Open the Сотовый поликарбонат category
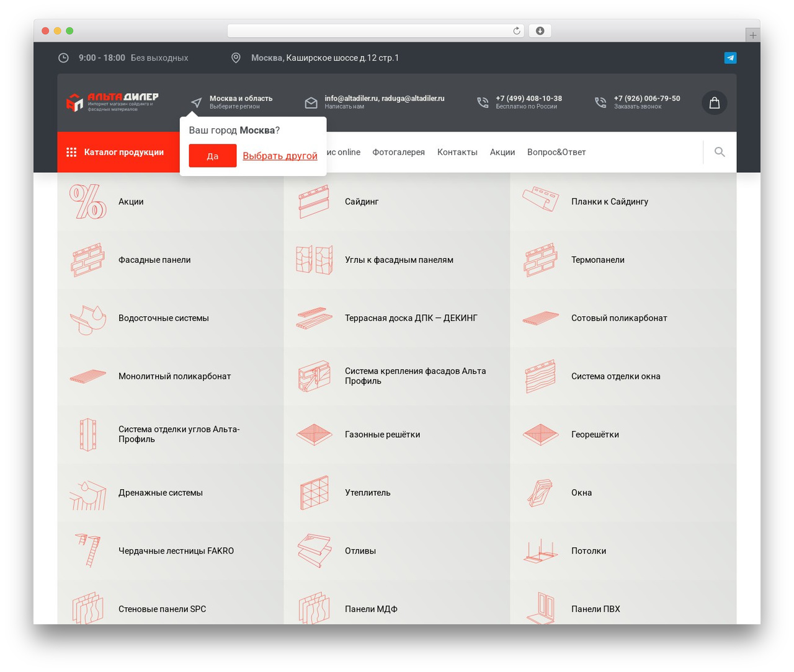 point(623,318)
